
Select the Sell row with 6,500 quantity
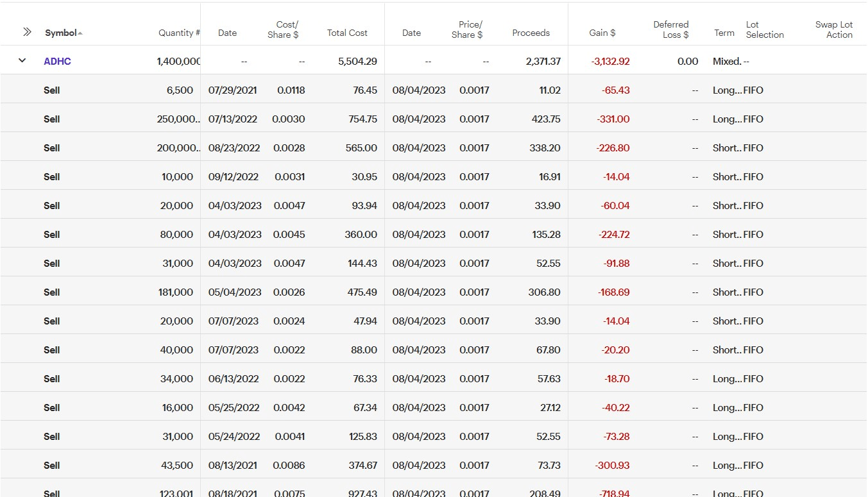pyautogui.click(x=52, y=90)
